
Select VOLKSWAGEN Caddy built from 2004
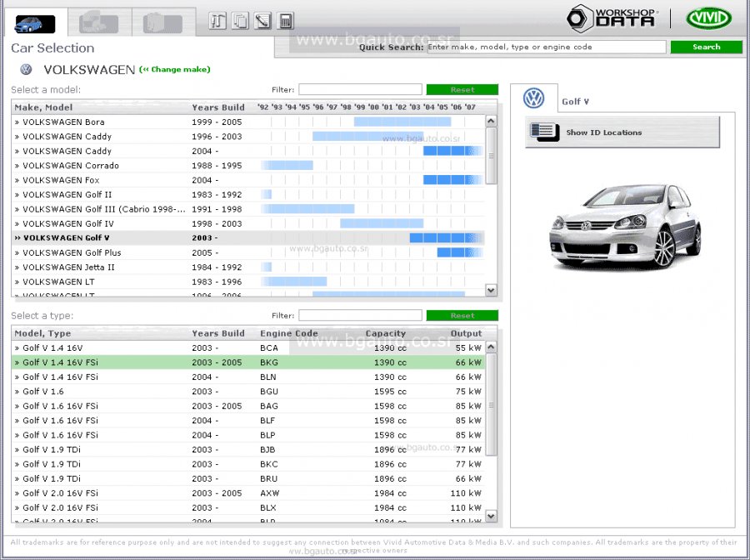[x=247, y=151]
